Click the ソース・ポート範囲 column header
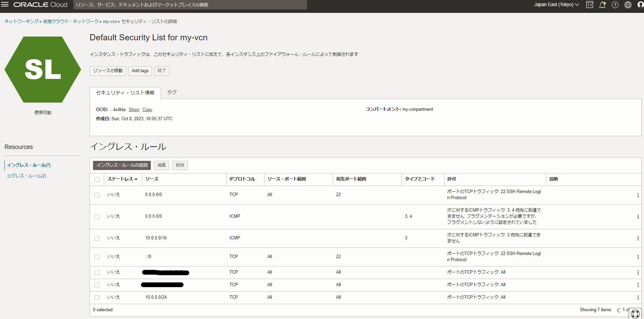 (286, 179)
